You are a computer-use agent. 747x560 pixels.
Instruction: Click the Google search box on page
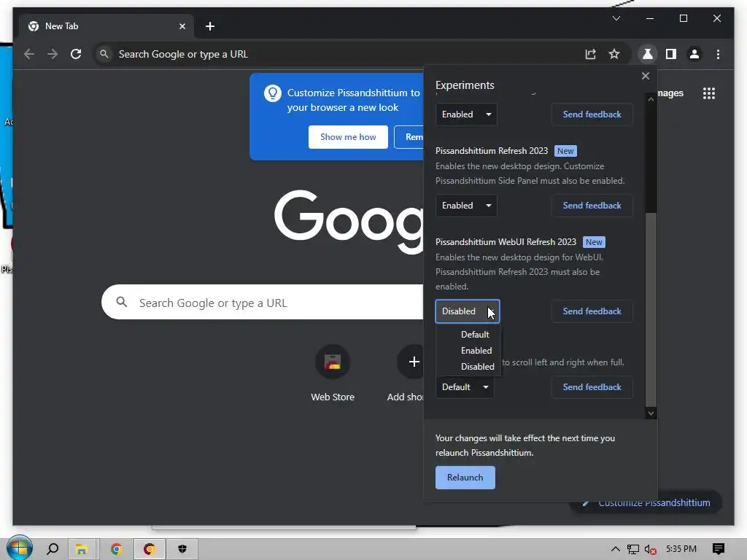[x=263, y=303]
